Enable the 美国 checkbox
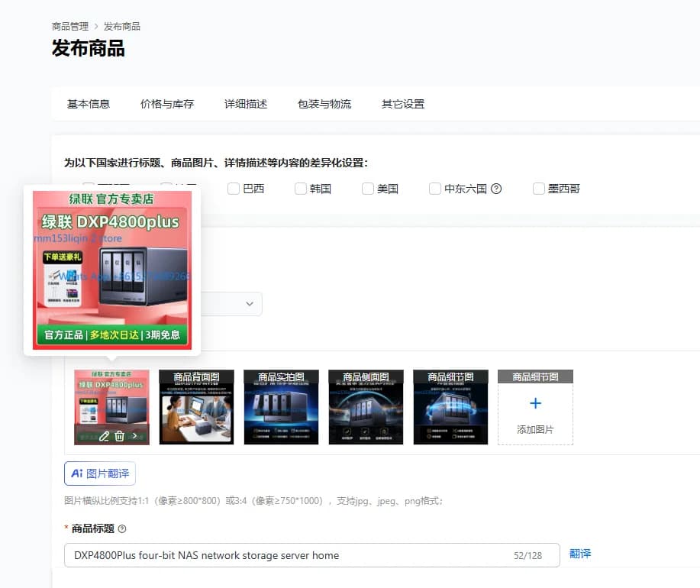The width and height of the screenshot is (700, 588). point(368,189)
